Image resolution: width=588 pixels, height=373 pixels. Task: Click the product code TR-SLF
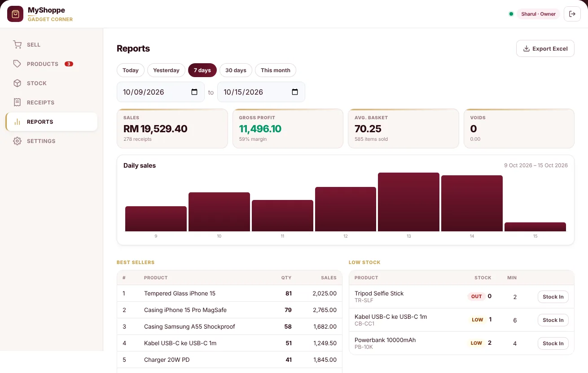(x=364, y=301)
